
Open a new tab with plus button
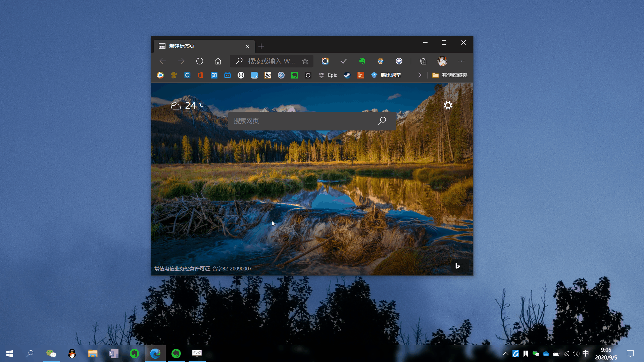point(261,46)
